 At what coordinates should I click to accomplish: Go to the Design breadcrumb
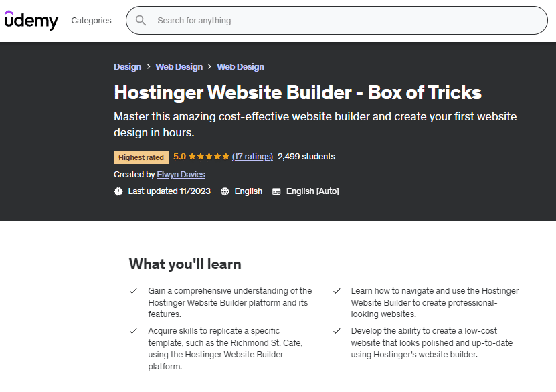pyautogui.click(x=127, y=67)
